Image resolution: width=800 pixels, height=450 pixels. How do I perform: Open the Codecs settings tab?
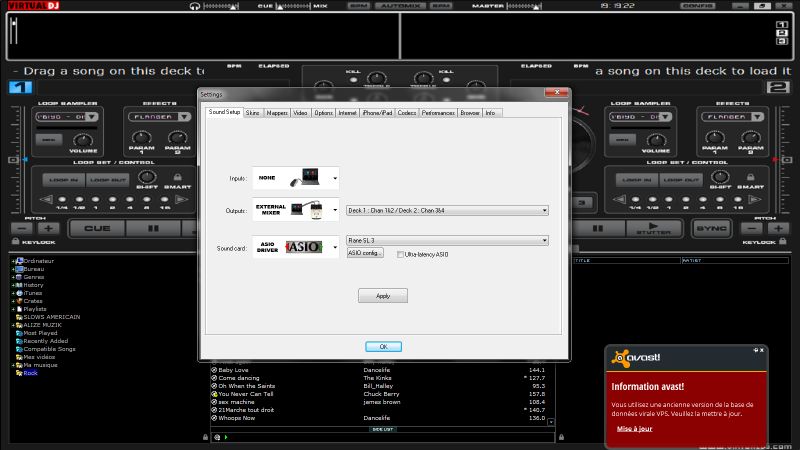click(x=407, y=113)
